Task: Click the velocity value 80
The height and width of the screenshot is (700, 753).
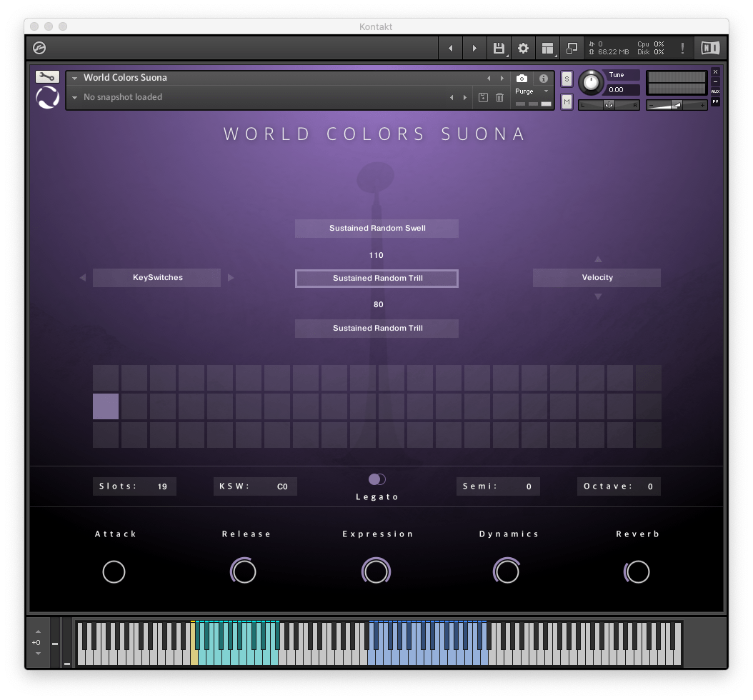Action: (379, 304)
